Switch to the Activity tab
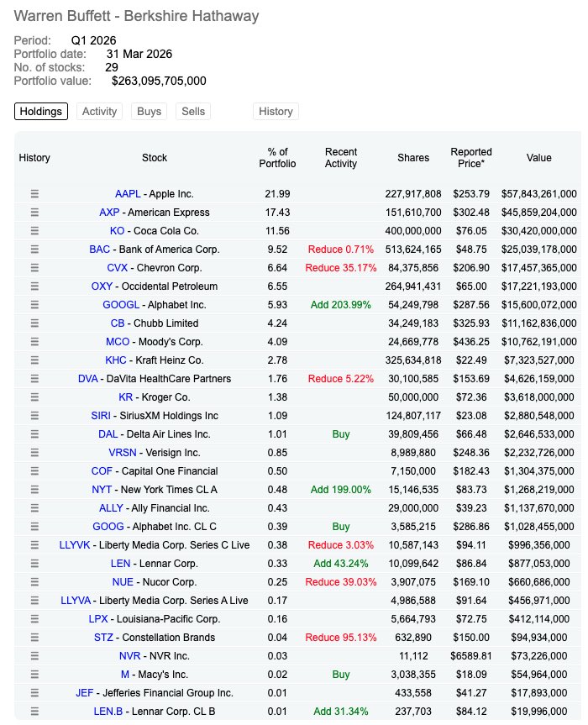This screenshot has height=725, width=588. tap(99, 112)
